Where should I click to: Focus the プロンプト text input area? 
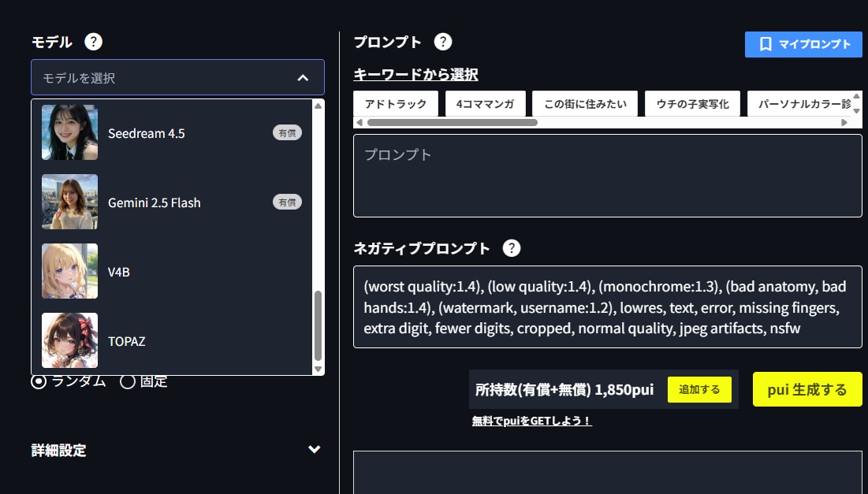(608, 176)
